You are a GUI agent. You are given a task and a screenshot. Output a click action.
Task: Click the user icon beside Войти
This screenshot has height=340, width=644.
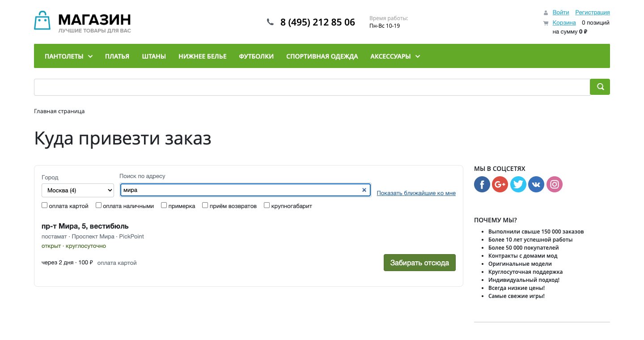546,13
